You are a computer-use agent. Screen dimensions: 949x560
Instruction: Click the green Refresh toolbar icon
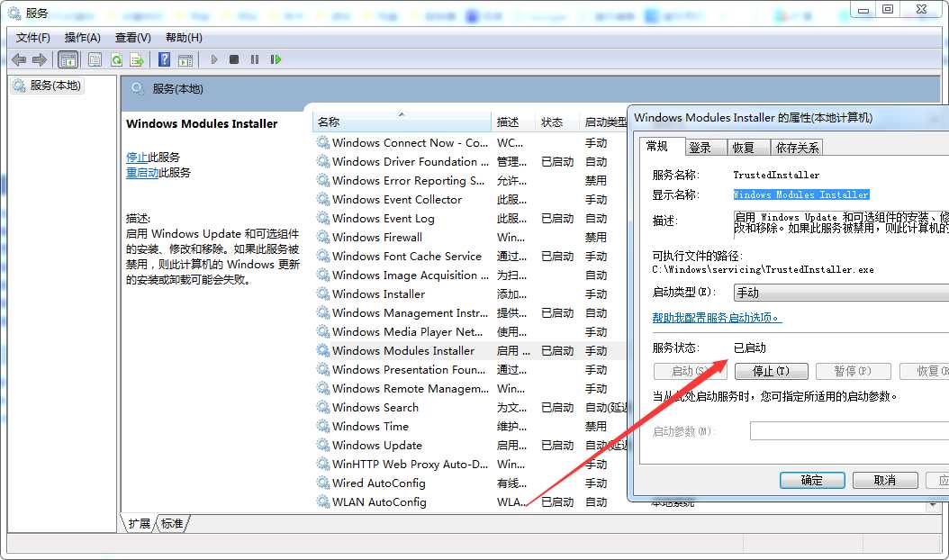pyautogui.click(x=116, y=59)
